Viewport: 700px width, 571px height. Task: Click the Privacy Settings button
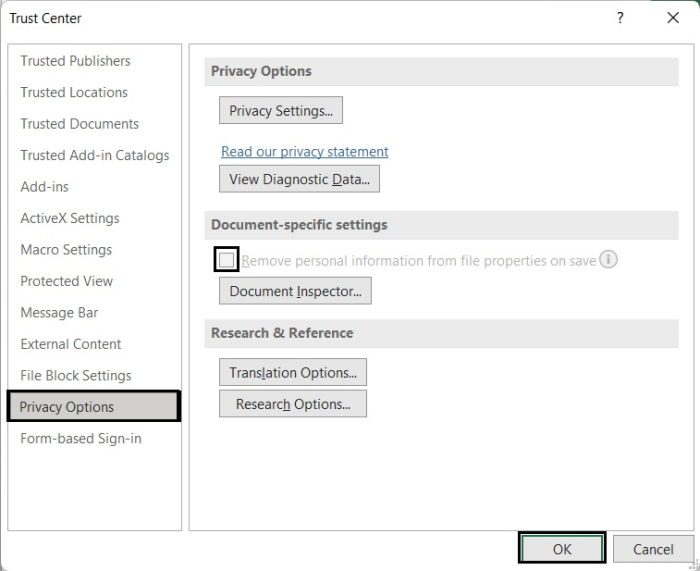click(x=280, y=111)
